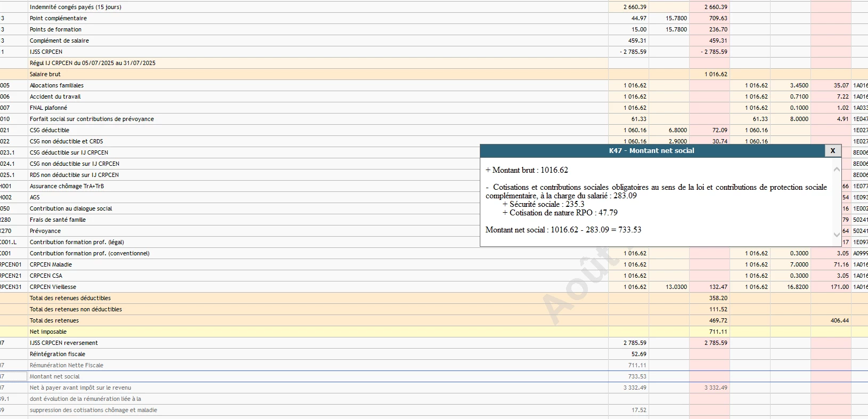Select 'Forfait social sur contributions de prévoyance'
The height and width of the screenshot is (419, 868).
tap(92, 119)
